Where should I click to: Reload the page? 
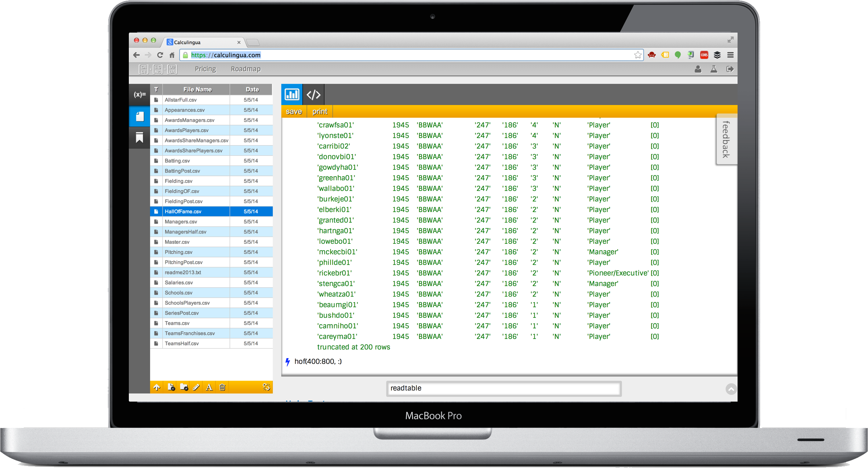pyautogui.click(x=160, y=55)
